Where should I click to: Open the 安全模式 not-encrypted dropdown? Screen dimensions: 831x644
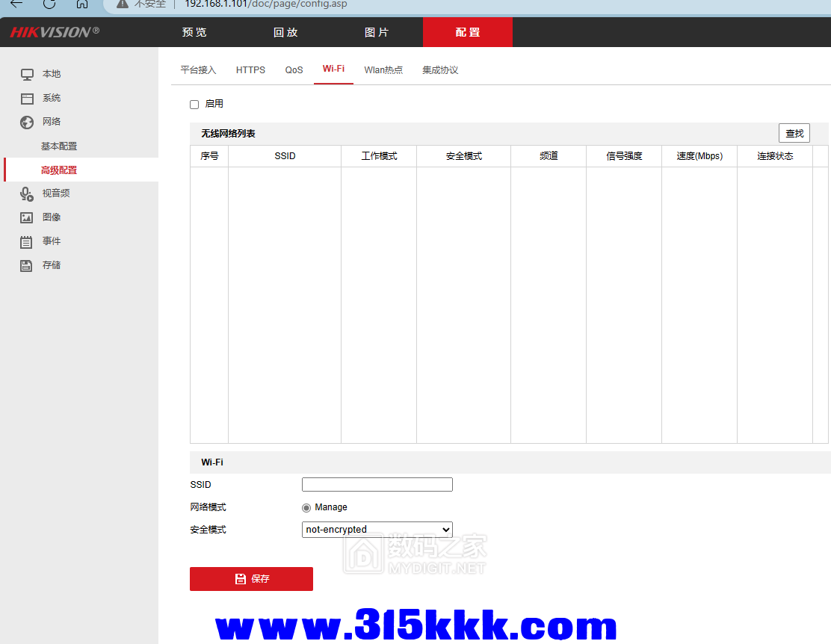(377, 530)
